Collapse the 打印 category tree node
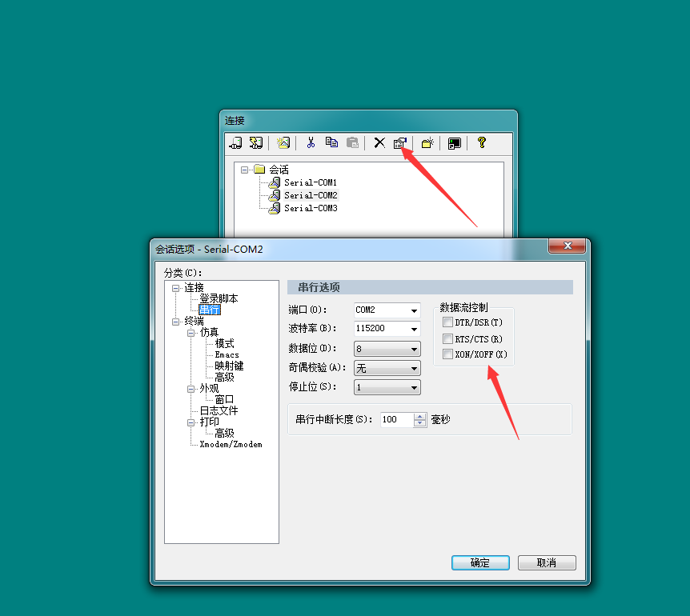The width and height of the screenshot is (690, 616). [x=191, y=422]
